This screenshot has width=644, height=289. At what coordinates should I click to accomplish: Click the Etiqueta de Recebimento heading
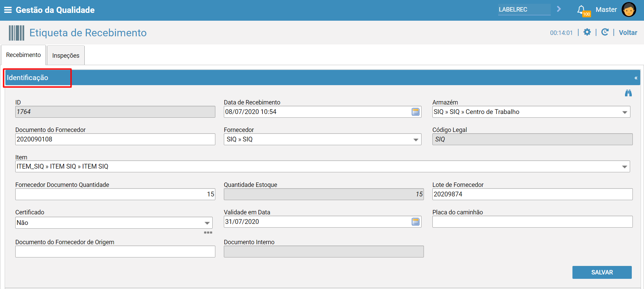[x=88, y=33]
